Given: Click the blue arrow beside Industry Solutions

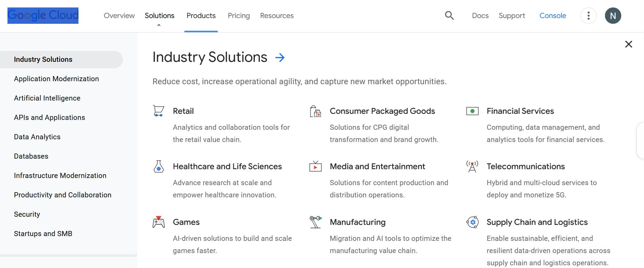Looking at the screenshot, I should coord(280,57).
